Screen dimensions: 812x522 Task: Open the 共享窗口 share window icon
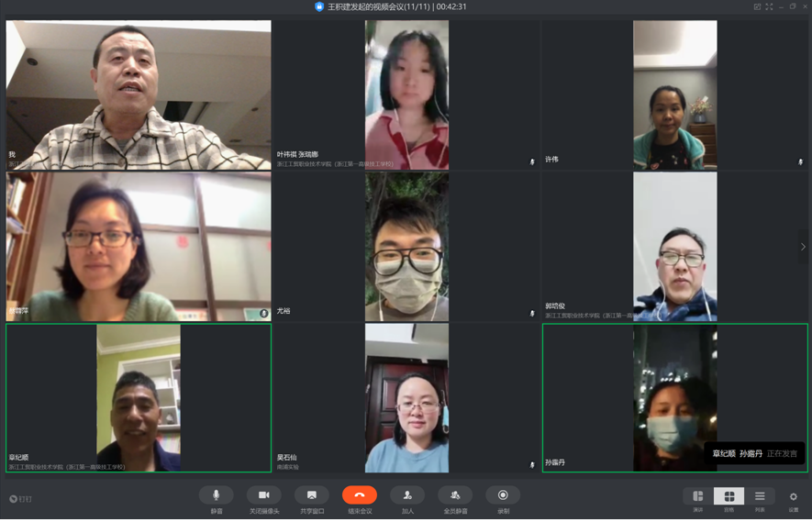(x=312, y=495)
